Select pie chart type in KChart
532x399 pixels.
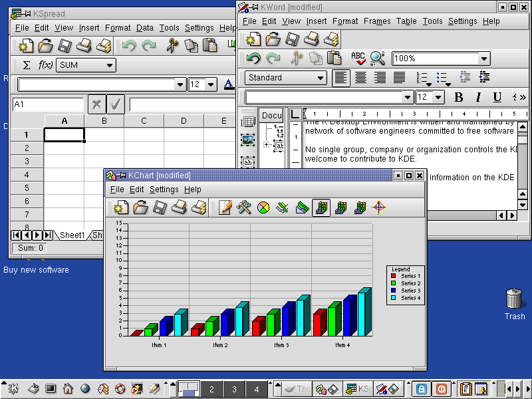click(263, 207)
